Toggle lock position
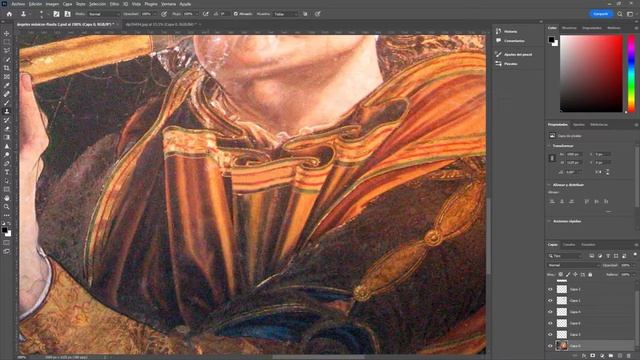The width and height of the screenshot is (640, 360). click(575, 275)
